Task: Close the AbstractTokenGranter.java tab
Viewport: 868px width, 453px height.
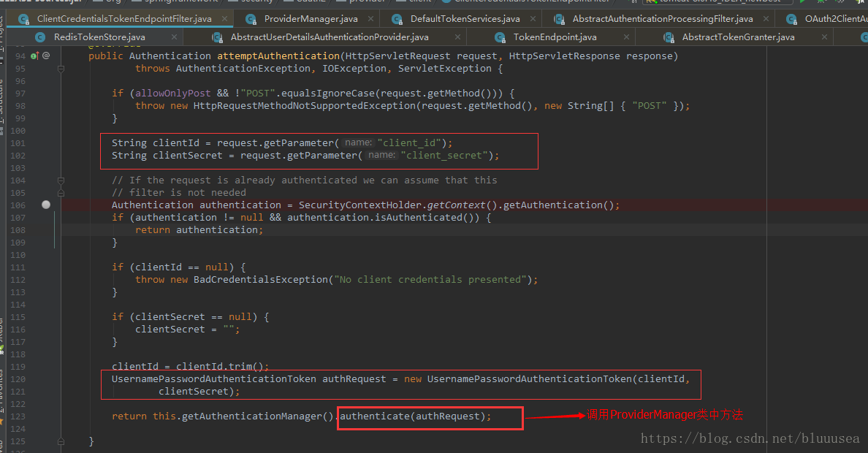Action: point(825,37)
